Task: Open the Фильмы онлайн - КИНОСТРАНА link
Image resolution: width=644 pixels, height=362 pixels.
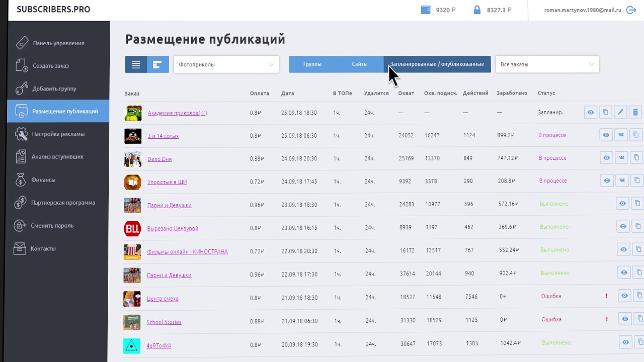Action: (187, 251)
